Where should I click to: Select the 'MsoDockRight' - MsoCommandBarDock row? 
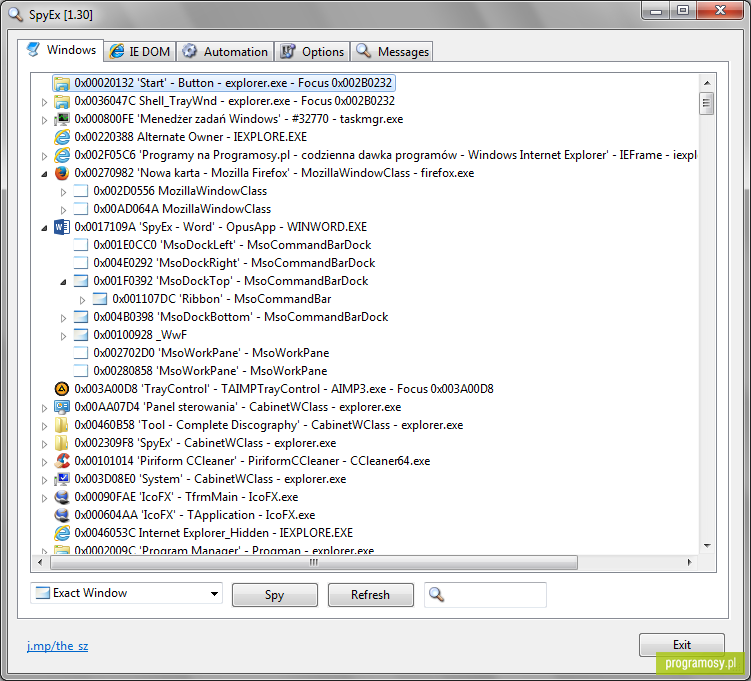pyautogui.click(x=234, y=263)
